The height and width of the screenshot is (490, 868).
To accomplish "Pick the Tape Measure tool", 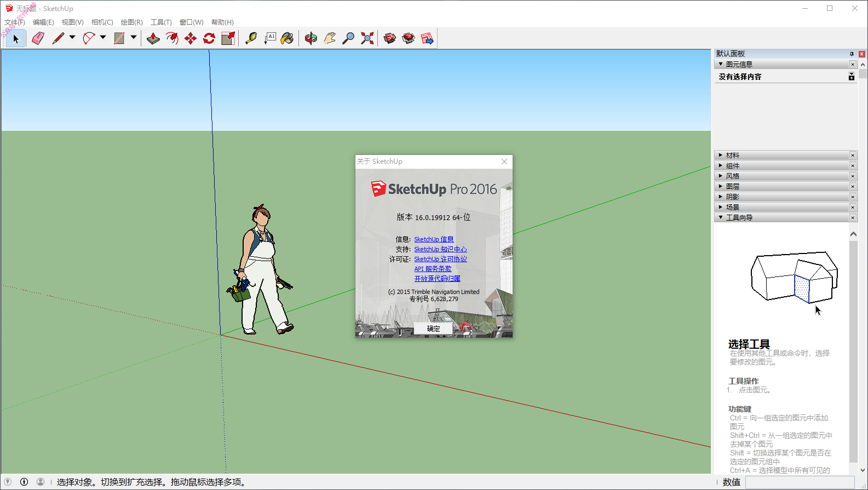I will pyautogui.click(x=251, y=38).
